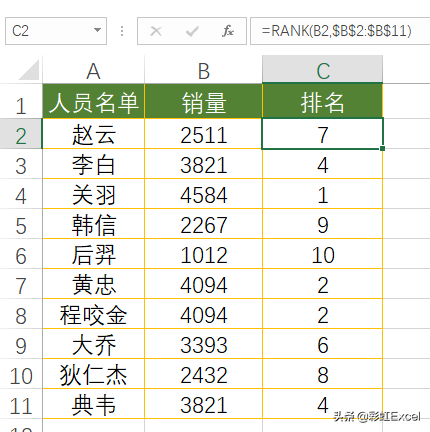The image size is (430, 432).
Task: Select column A header
Action: click(94, 70)
